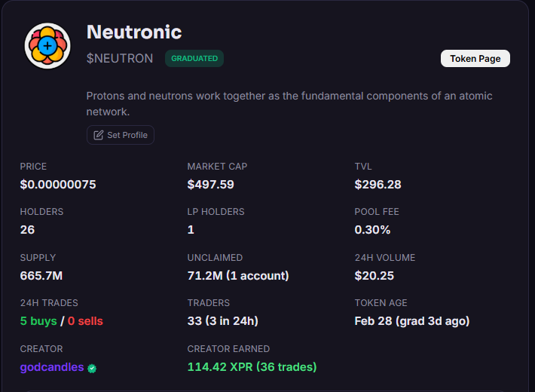Click traders value 33 (3 in 24h)
535x392 pixels.
(223, 321)
